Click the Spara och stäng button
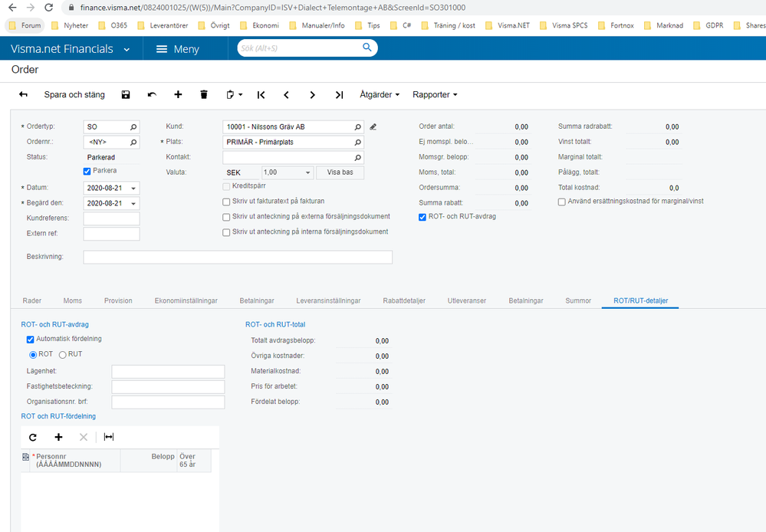This screenshot has height=532, width=766. [74, 95]
